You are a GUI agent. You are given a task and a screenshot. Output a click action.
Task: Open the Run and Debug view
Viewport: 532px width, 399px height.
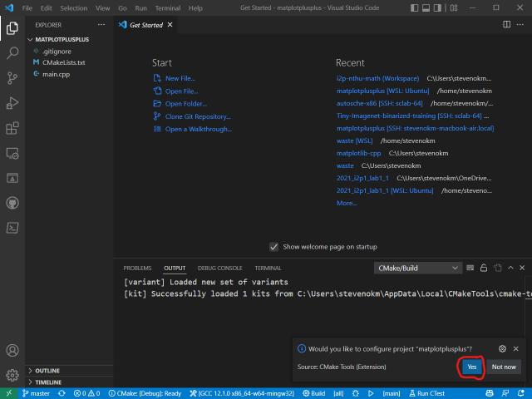click(x=12, y=103)
